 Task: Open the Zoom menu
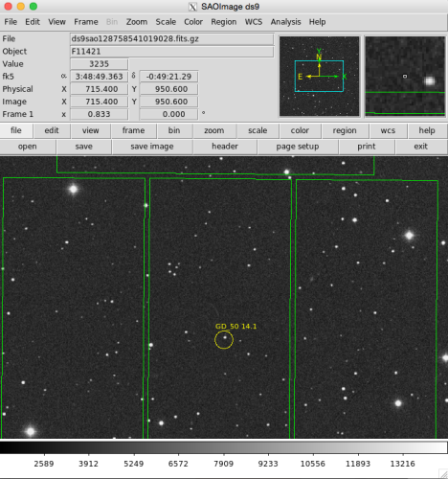[137, 22]
